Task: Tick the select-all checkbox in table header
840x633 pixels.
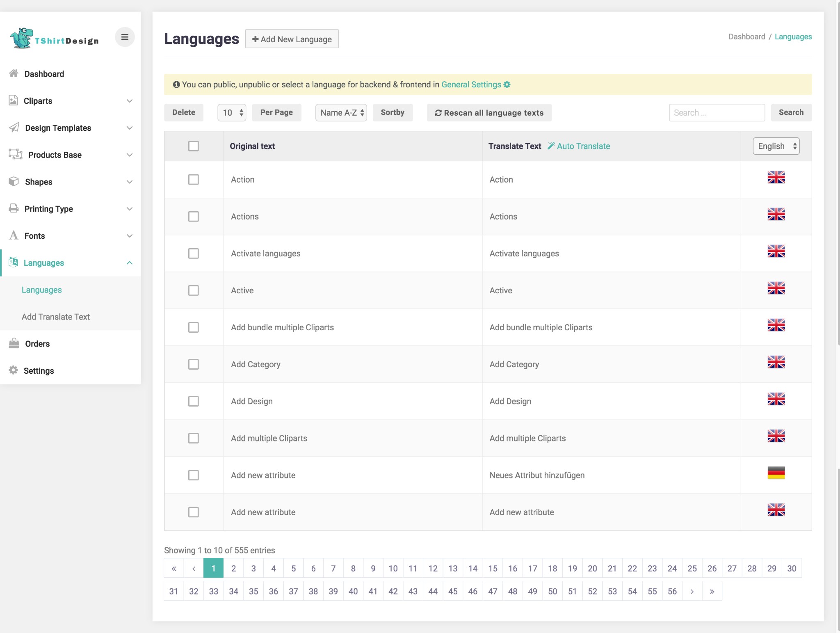Action: click(x=193, y=146)
